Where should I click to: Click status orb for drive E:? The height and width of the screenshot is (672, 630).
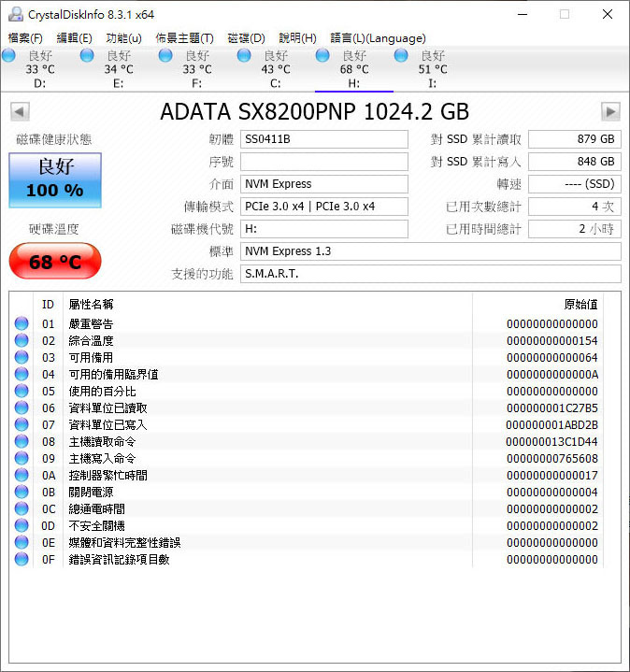(87, 55)
